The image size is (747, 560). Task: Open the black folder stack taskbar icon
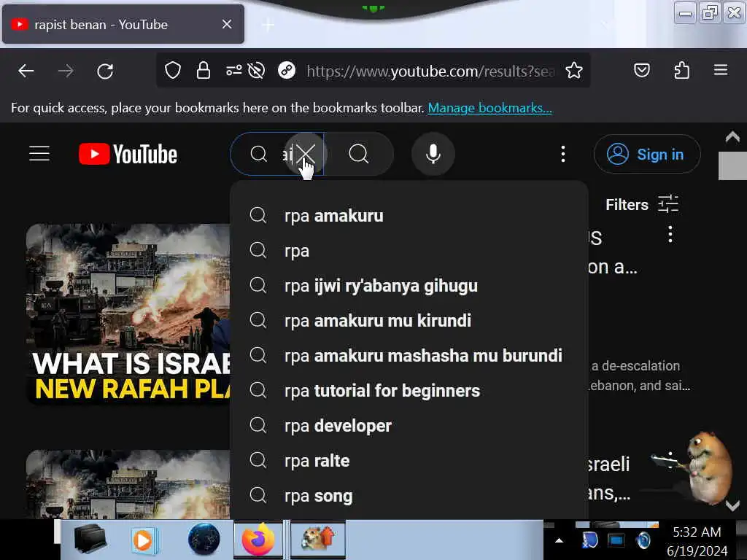click(90, 540)
